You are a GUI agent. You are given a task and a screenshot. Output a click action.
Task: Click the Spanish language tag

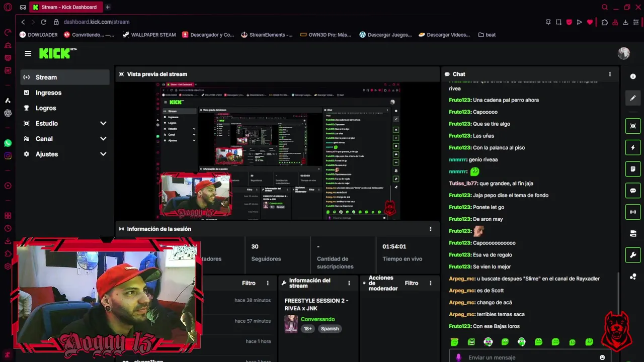[330, 329]
